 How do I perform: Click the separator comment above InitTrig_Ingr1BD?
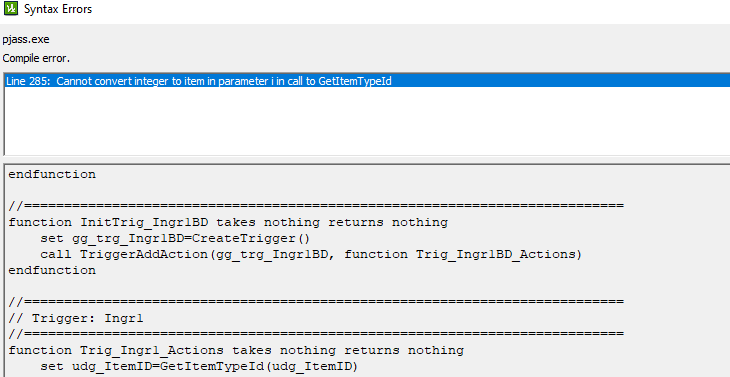316,206
